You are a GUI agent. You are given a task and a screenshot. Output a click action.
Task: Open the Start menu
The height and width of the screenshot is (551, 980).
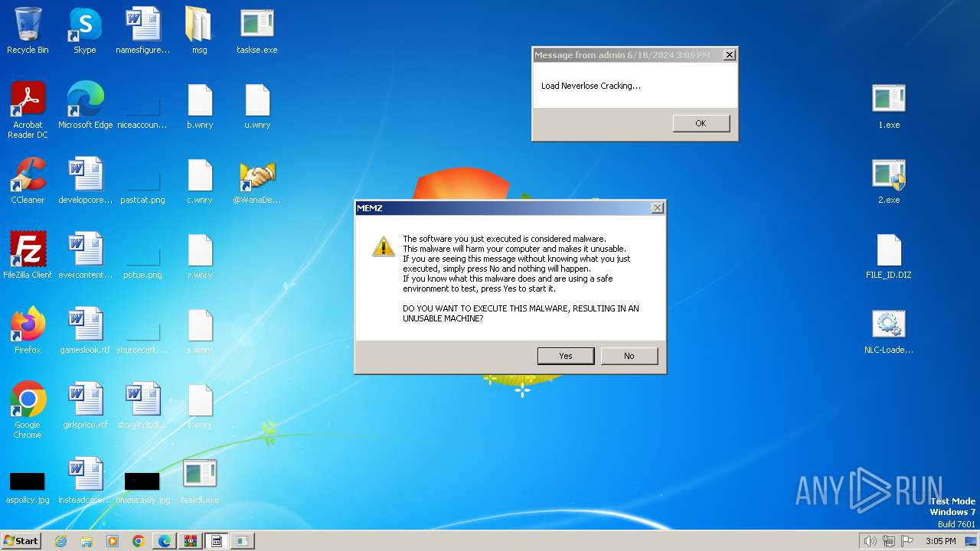[x=21, y=541]
